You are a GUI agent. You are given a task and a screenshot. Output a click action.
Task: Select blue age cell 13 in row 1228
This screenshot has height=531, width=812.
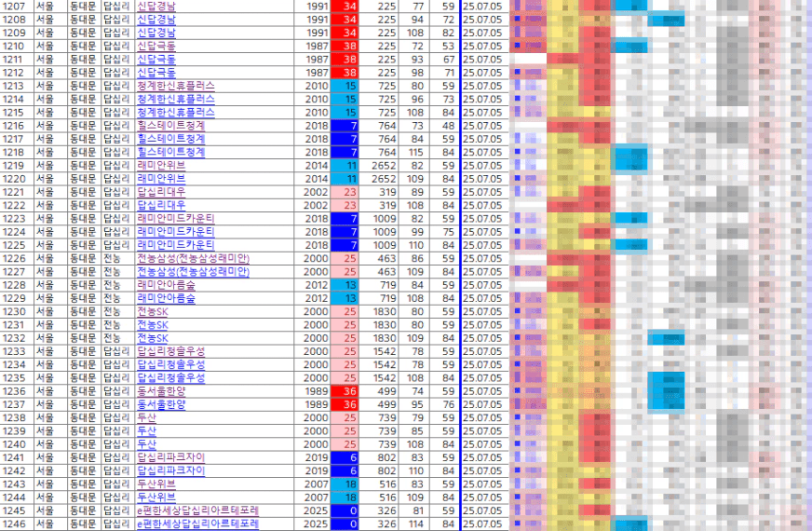coord(345,285)
